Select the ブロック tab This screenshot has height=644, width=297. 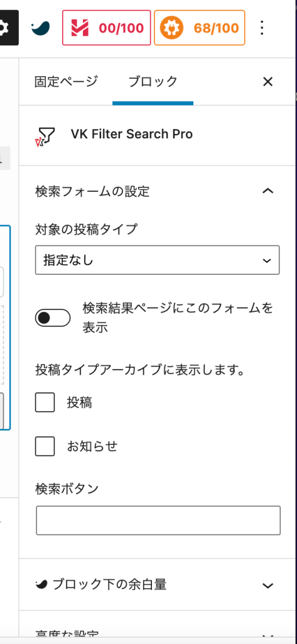(x=153, y=81)
